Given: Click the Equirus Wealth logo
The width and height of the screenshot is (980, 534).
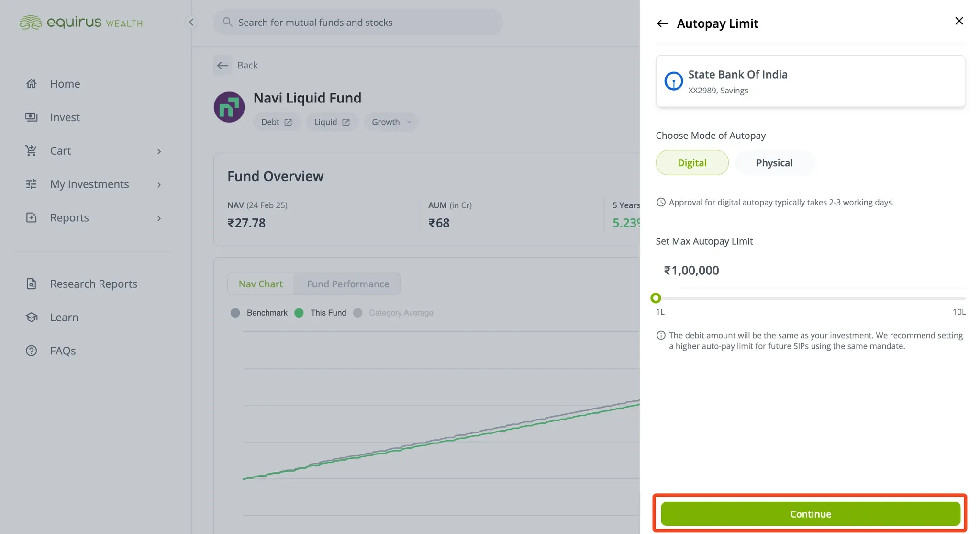Looking at the screenshot, I should click(81, 23).
